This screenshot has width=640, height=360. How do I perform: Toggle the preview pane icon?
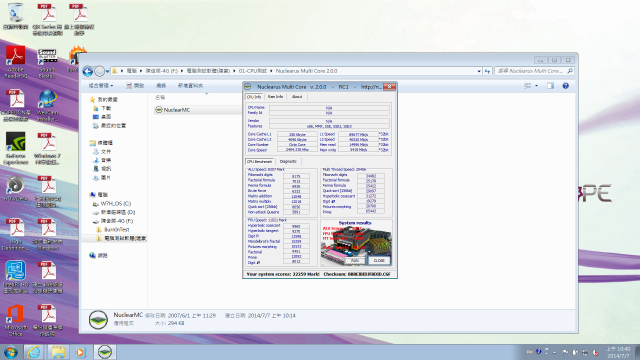pyautogui.click(x=550, y=86)
